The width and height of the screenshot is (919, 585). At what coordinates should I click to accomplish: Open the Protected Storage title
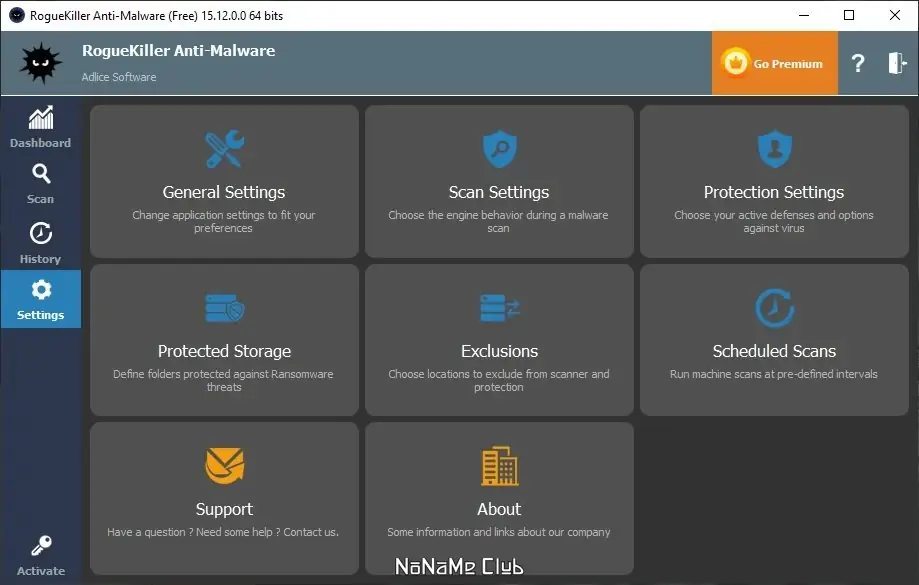coord(224,351)
